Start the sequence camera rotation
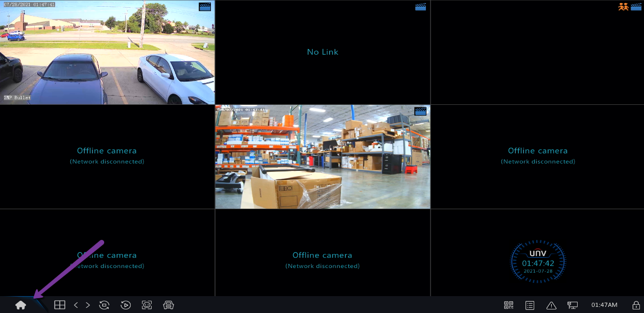The image size is (644, 313). [x=104, y=305]
